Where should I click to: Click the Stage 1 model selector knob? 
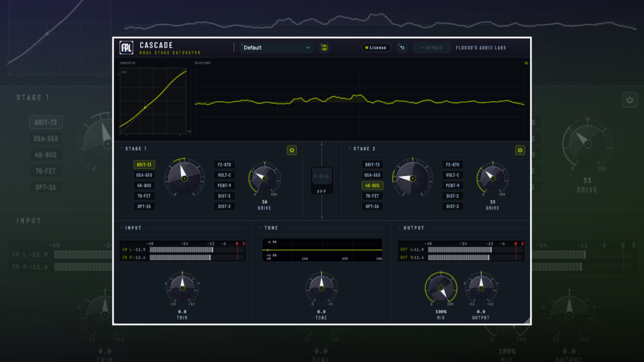click(x=184, y=178)
